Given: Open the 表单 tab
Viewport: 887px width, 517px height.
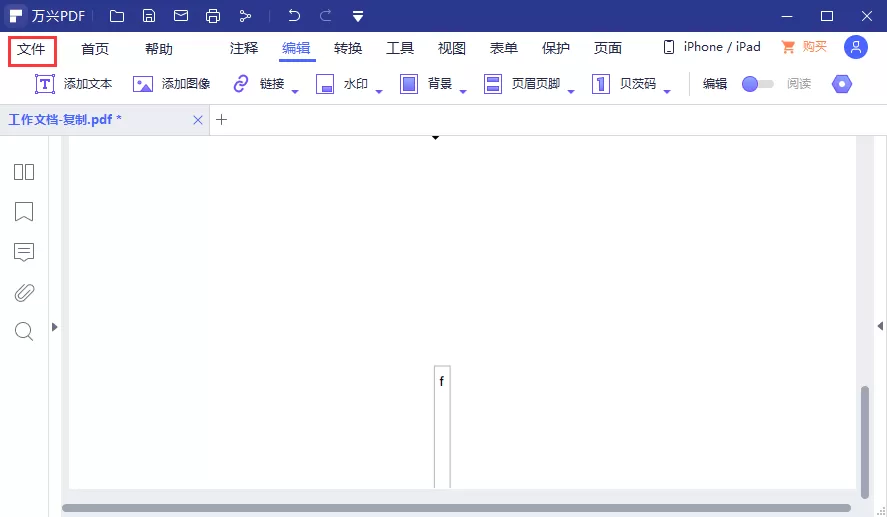Looking at the screenshot, I should pyautogui.click(x=504, y=48).
